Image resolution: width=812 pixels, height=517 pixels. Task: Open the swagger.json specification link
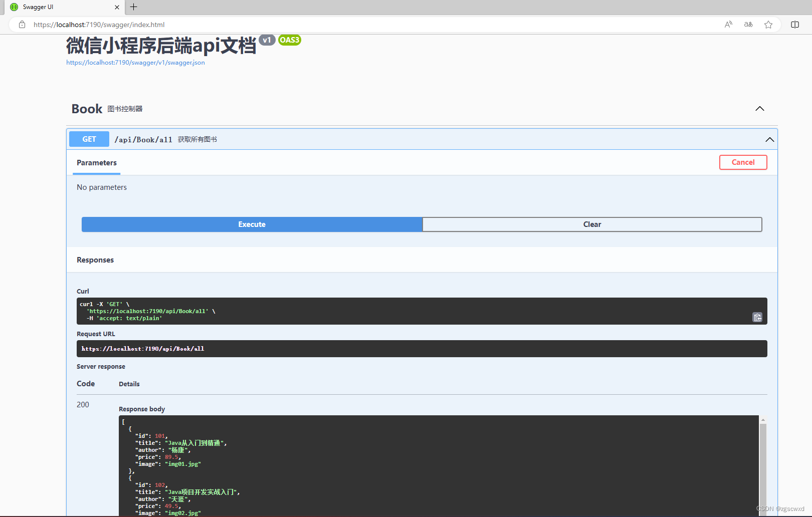coord(135,62)
